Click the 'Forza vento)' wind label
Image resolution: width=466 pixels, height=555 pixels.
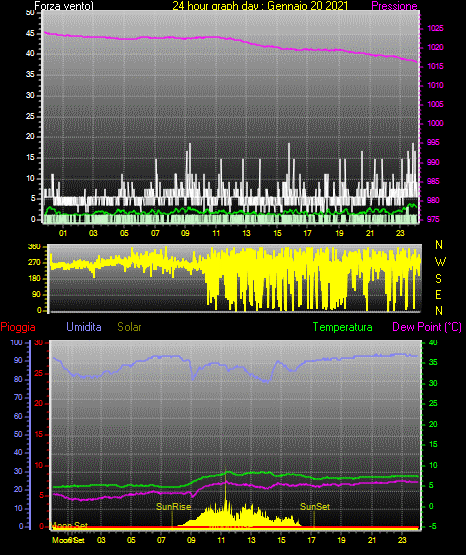(64, 6)
